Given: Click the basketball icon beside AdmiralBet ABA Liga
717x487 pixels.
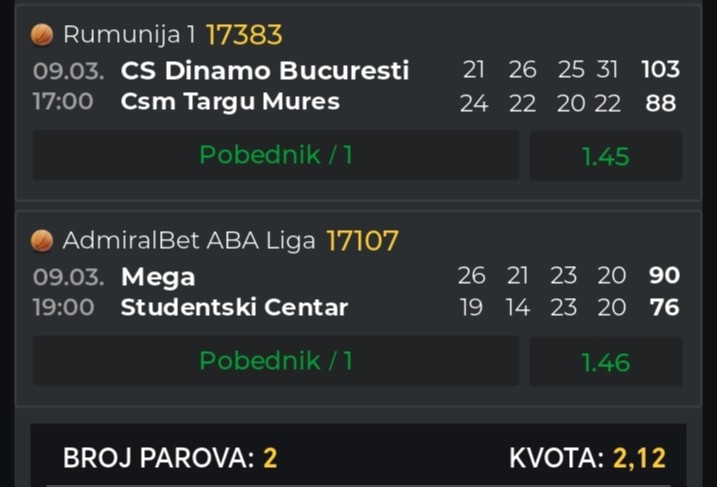Looking at the screenshot, I should click(42, 241).
